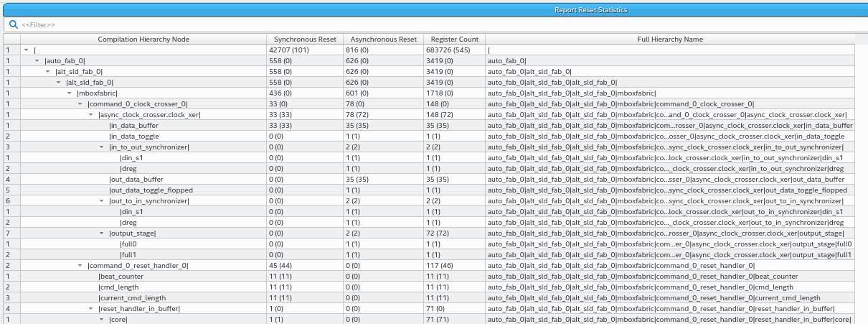The width and height of the screenshot is (868, 324).
Task: Click the "816 (0)" asynchronous reset cell
Action: 382,50
